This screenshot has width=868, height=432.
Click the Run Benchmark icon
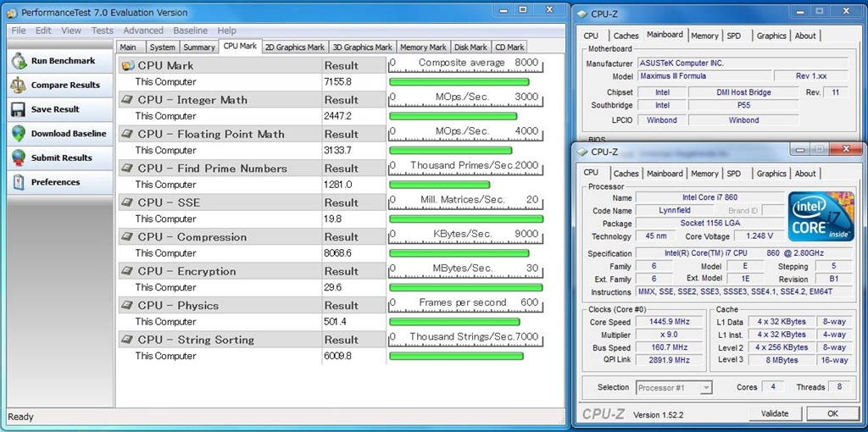(18, 61)
